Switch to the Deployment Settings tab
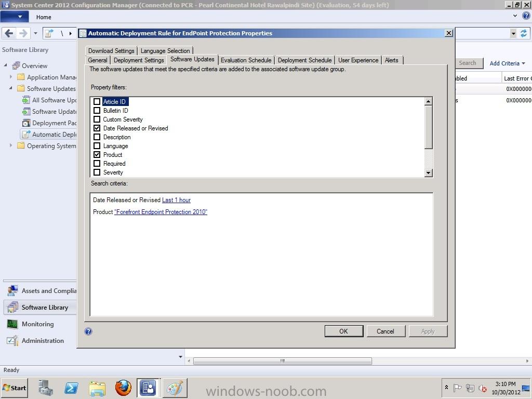The height and width of the screenshot is (399, 532). [x=139, y=60]
